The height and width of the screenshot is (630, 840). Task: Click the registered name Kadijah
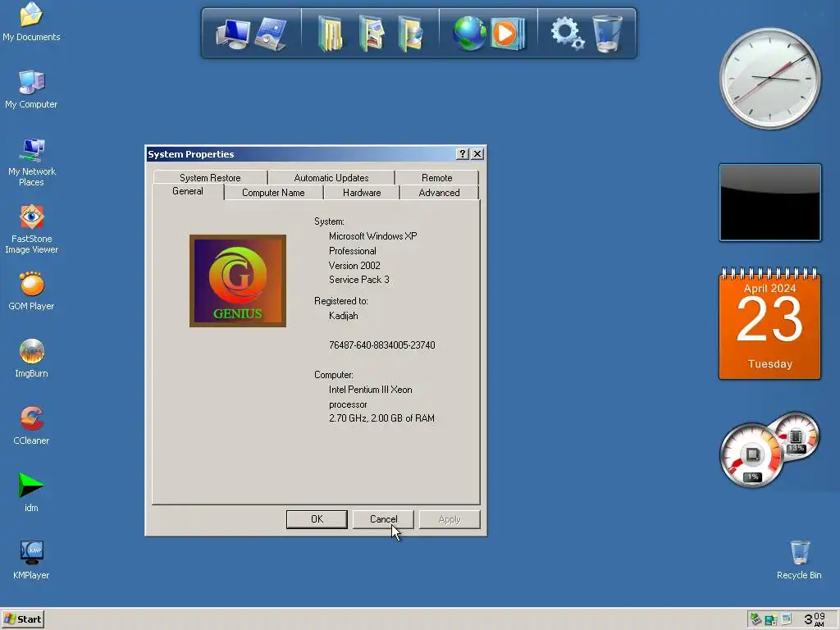tap(344, 316)
